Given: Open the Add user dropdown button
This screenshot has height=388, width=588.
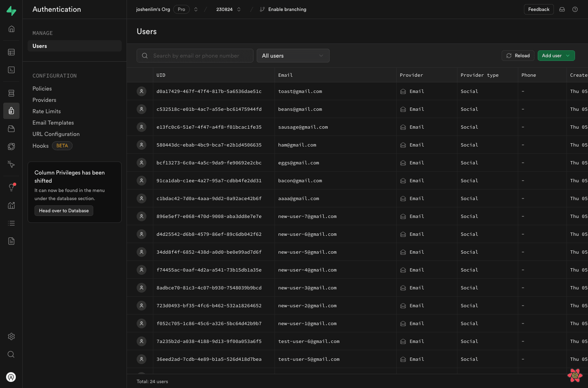Looking at the screenshot, I should point(556,56).
